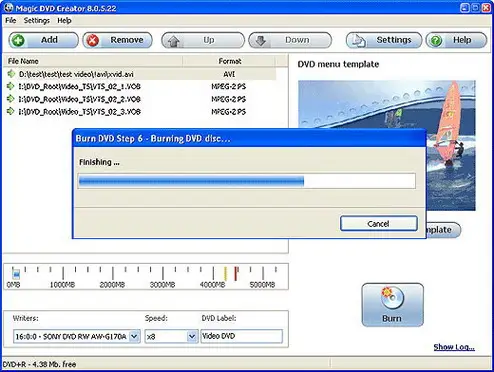This screenshot has width=494, height=372.
Task: Click the green plus Add icon
Action: point(17,40)
